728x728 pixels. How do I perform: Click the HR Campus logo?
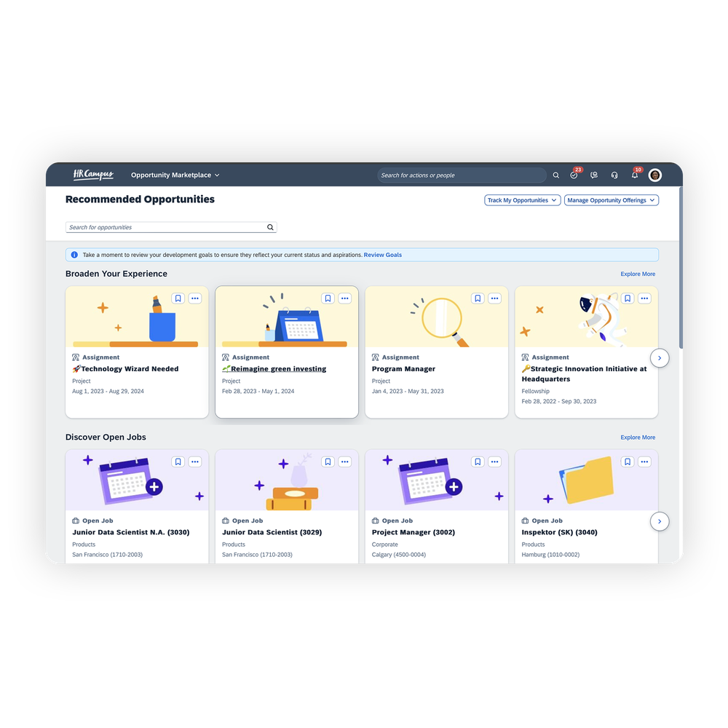pyautogui.click(x=93, y=175)
